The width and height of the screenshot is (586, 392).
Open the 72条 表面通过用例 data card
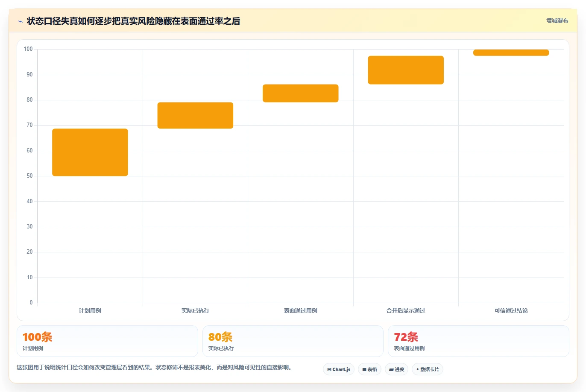tap(478, 341)
